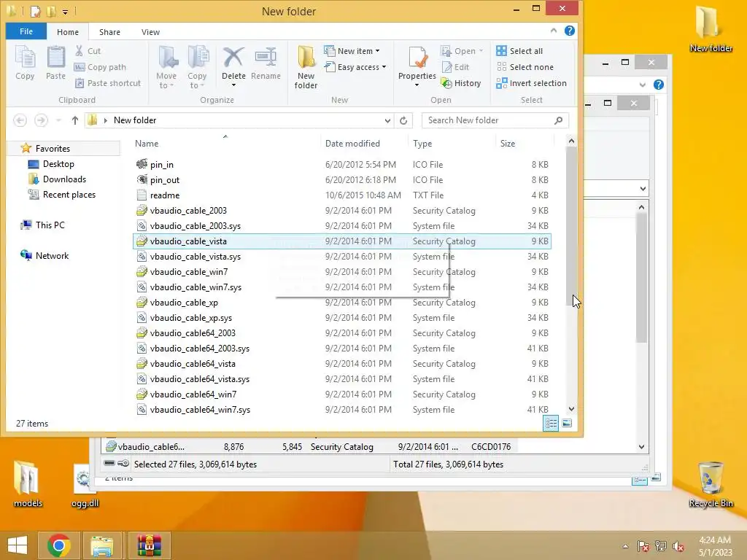Click Invert selection in the ribbon
This screenshot has height=560, width=747.
(531, 83)
